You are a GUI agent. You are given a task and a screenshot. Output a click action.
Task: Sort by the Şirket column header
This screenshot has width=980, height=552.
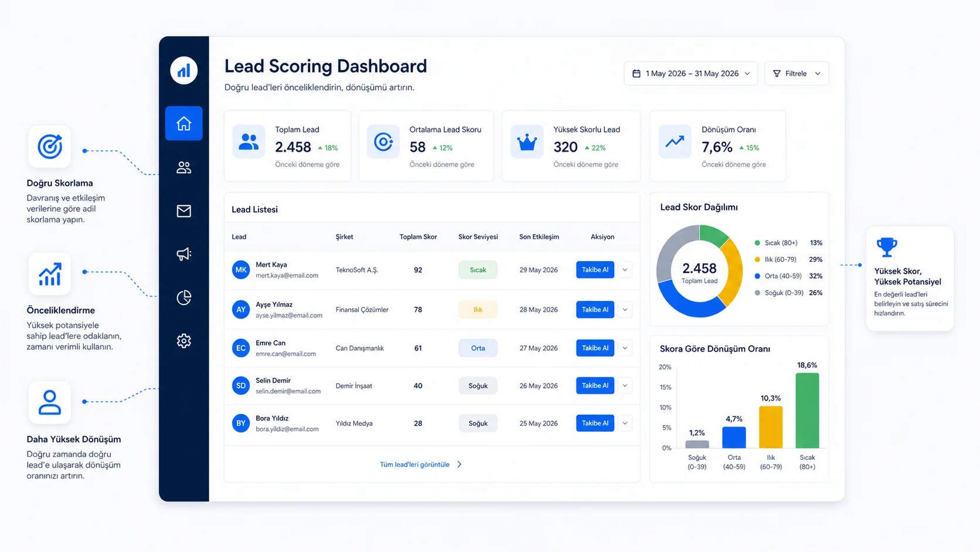(344, 237)
